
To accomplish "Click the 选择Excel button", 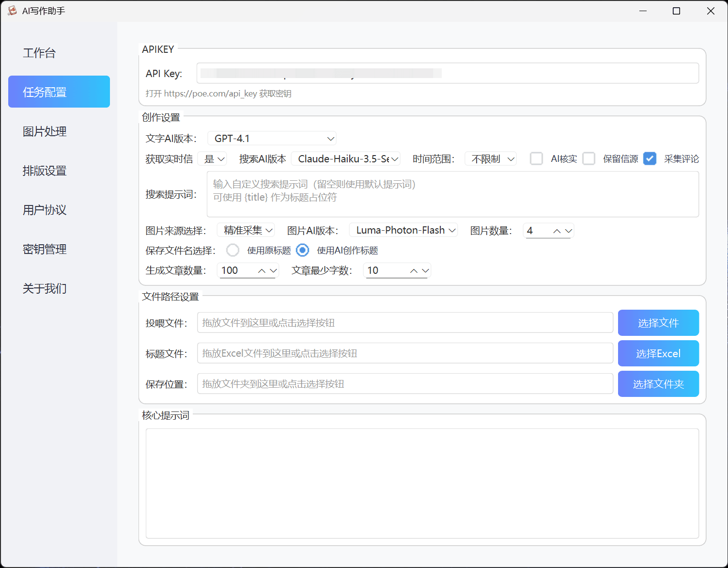I will click(x=658, y=353).
